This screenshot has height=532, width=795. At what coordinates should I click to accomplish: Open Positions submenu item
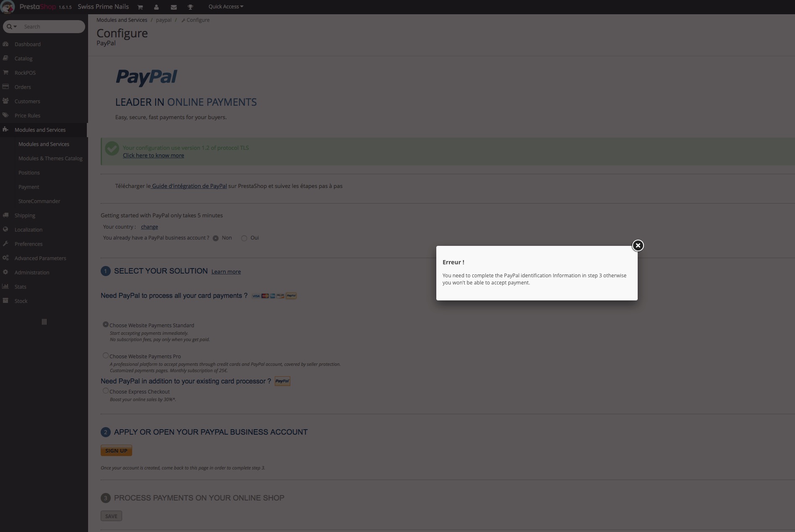tap(29, 172)
